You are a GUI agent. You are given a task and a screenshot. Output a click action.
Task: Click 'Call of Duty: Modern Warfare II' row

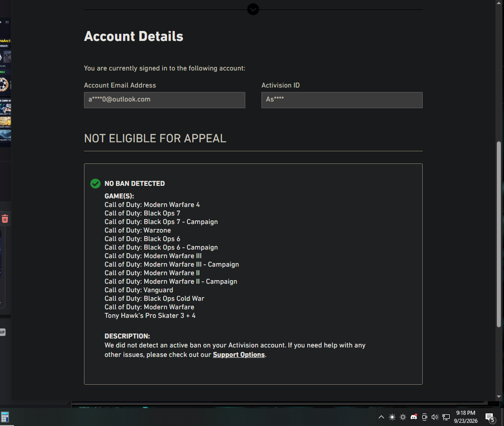coord(152,273)
